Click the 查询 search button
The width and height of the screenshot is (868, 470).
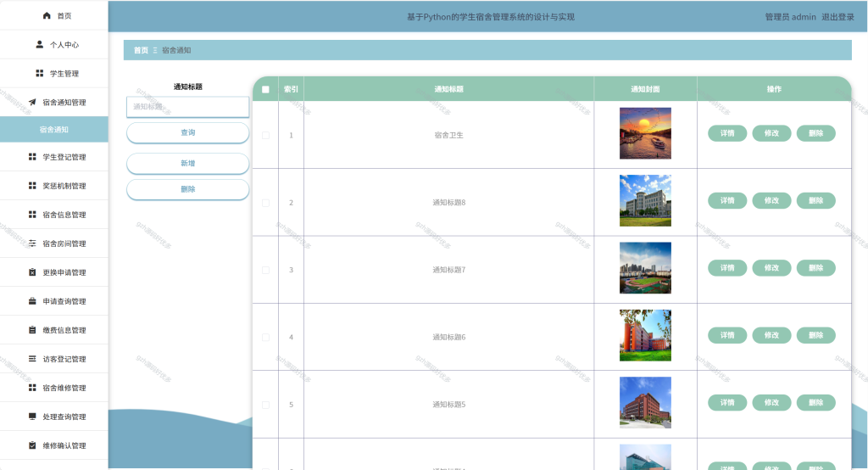click(x=187, y=132)
